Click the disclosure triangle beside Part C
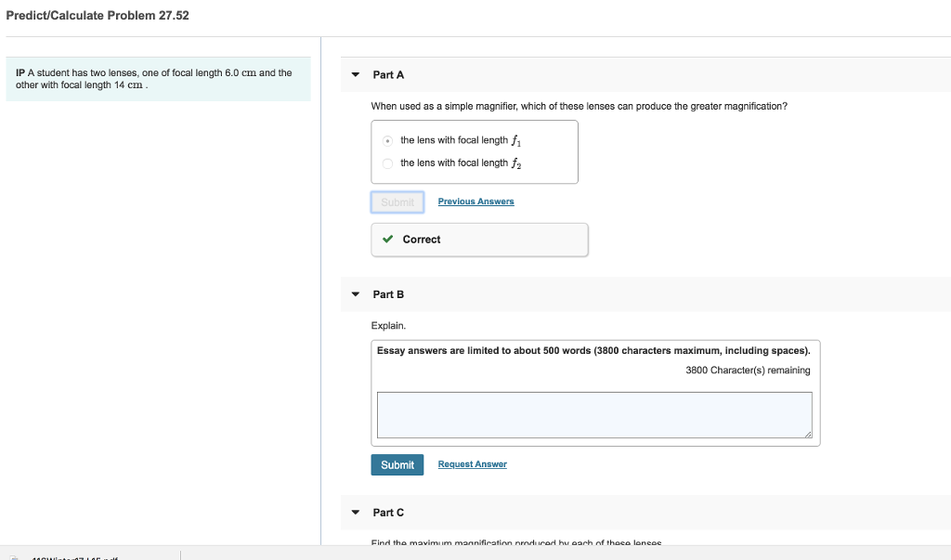This screenshot has height=560, width=951. 355,512
